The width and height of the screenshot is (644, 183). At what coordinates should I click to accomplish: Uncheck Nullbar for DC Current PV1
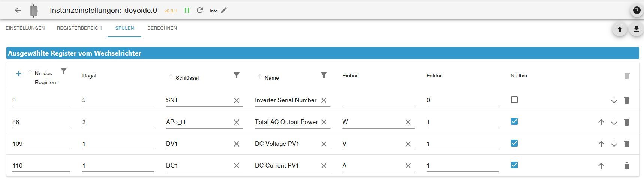[x=514, y=165]
